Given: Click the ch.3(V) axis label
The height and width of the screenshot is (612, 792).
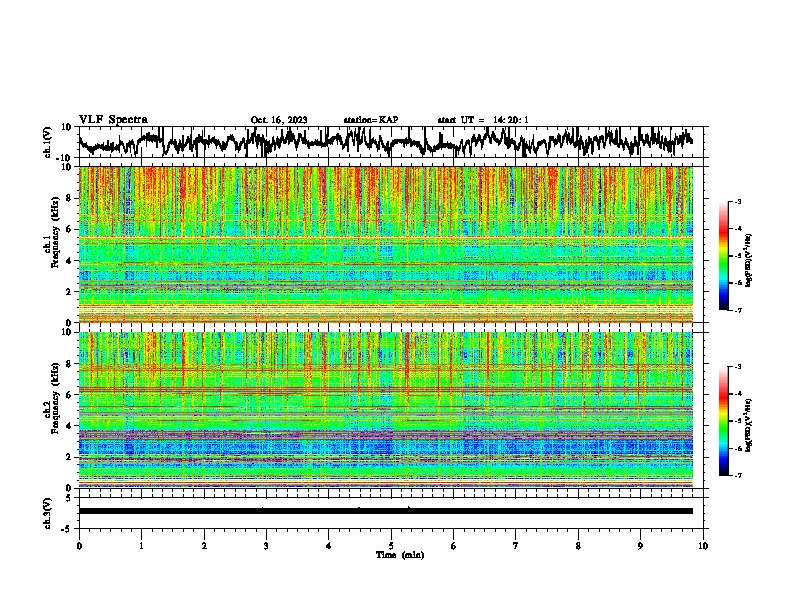Looking at the screenshot, I should tap(48, 513).
